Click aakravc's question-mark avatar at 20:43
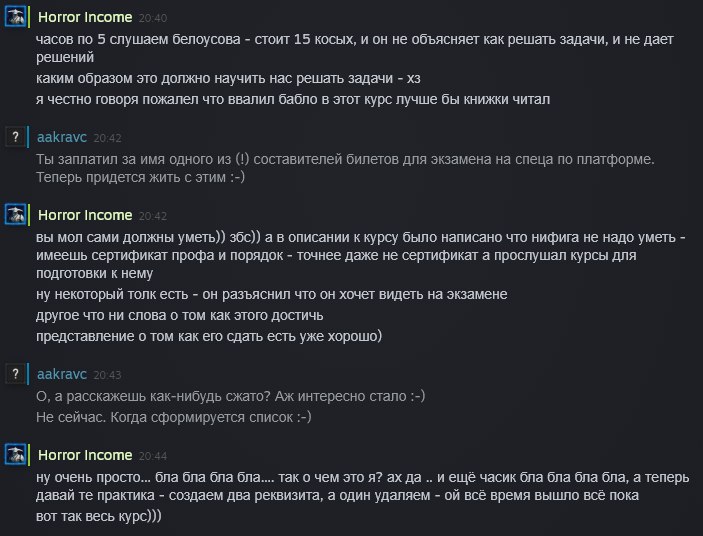Viewport: 703px width, 536px height. [15, 374]
